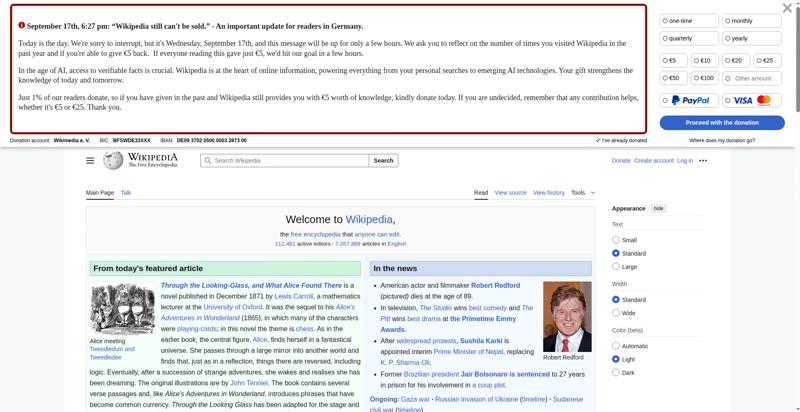Select one-time donation frequency

[x=689, y=21]
